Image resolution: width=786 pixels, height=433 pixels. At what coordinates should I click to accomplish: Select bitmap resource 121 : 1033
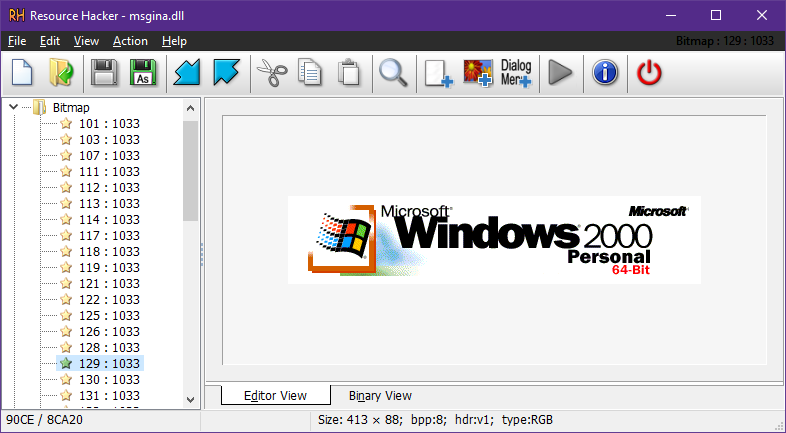point(109,284)
